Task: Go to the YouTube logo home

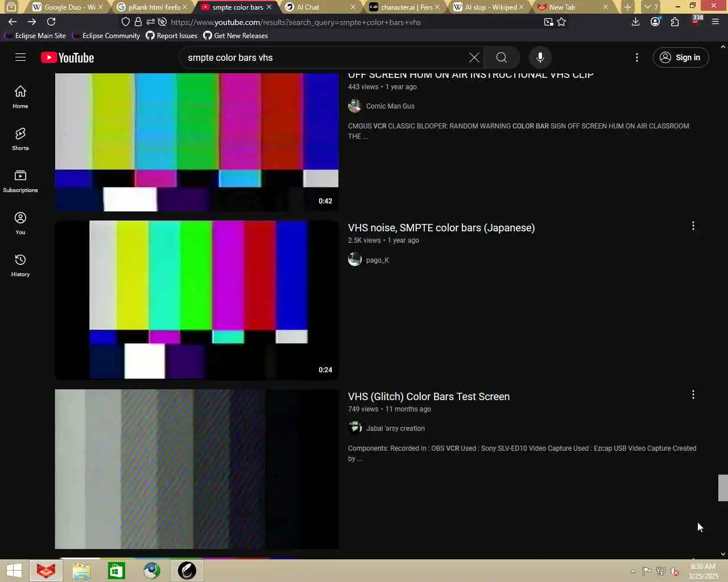Action: (67, 57)
